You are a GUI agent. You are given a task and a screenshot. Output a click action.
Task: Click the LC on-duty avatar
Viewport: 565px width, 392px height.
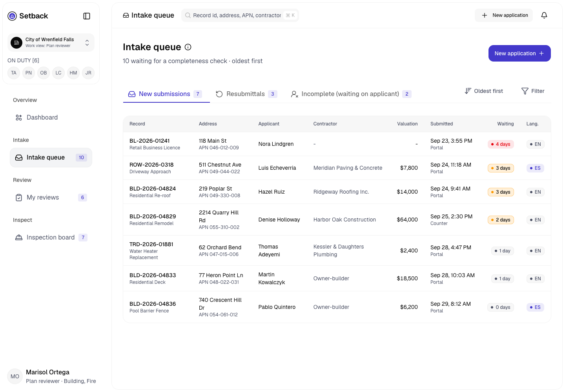[58, 73]
